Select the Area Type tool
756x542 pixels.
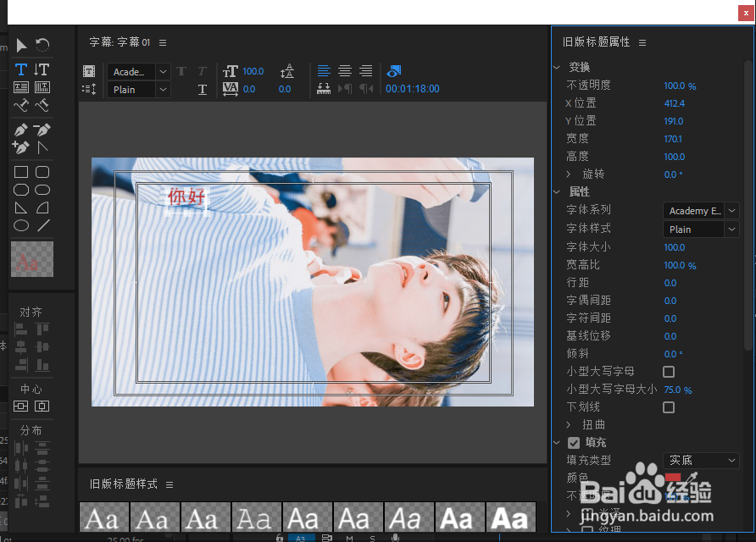click(x=21, y=87)
